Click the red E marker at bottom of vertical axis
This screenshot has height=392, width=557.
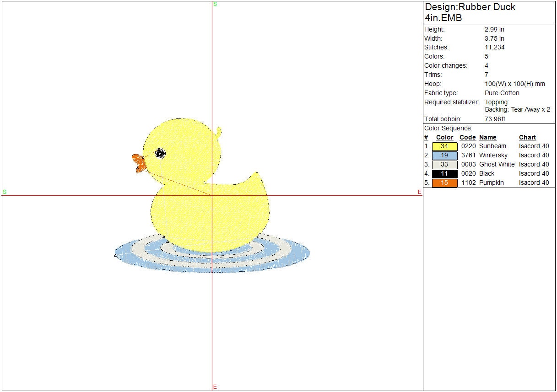215,387
